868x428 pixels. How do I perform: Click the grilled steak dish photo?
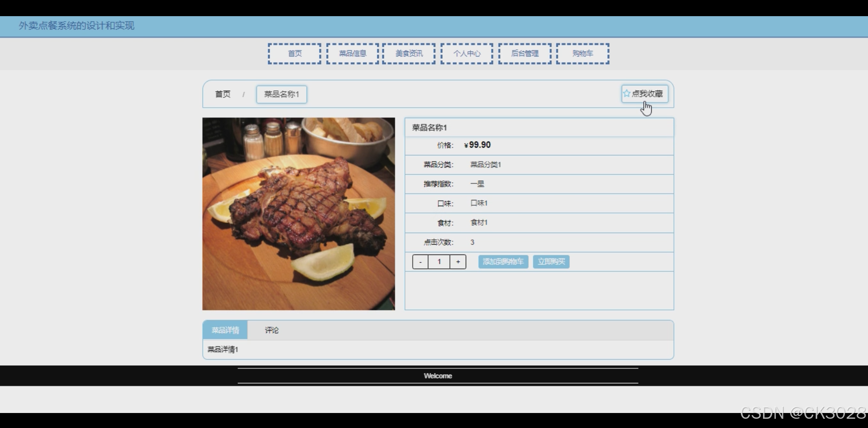click(x=299, y=214)
